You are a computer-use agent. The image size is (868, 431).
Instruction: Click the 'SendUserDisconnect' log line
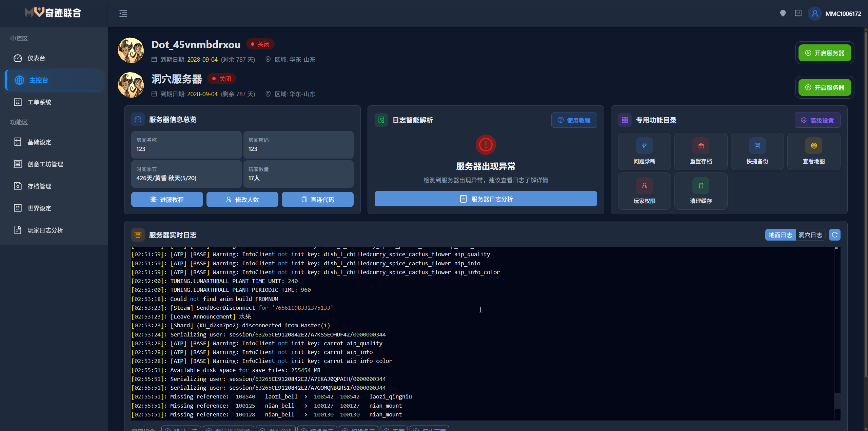[232, 308]
